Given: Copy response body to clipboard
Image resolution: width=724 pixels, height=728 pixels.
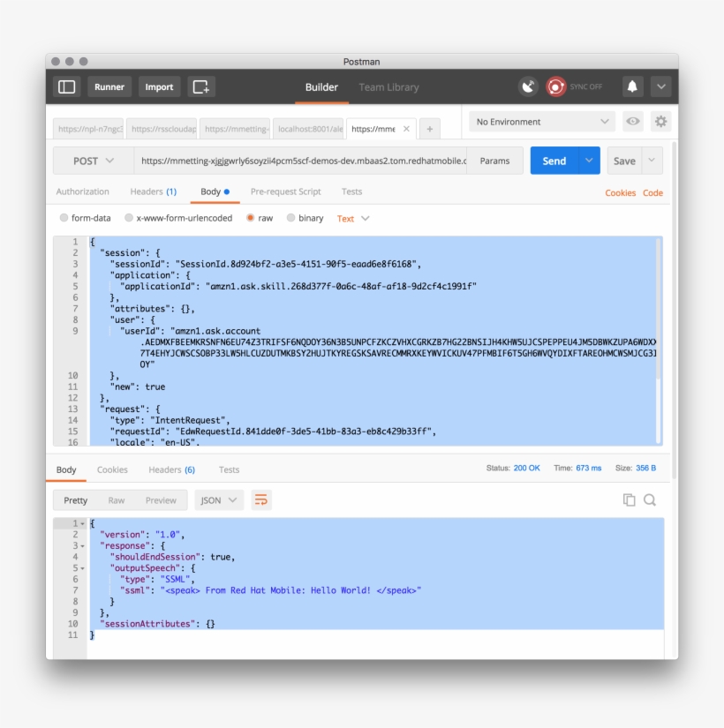Looking at the screenshot, I should pos(630,500).
